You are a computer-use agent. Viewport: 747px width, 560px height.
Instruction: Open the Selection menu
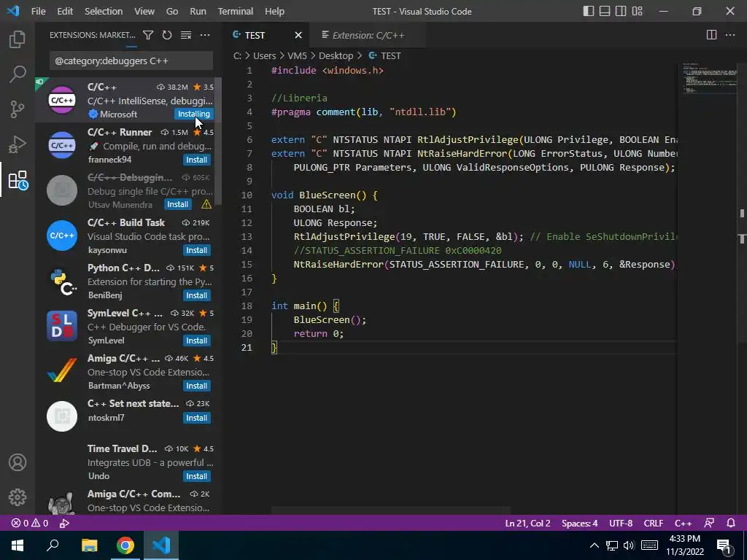[x=104, y=11]
